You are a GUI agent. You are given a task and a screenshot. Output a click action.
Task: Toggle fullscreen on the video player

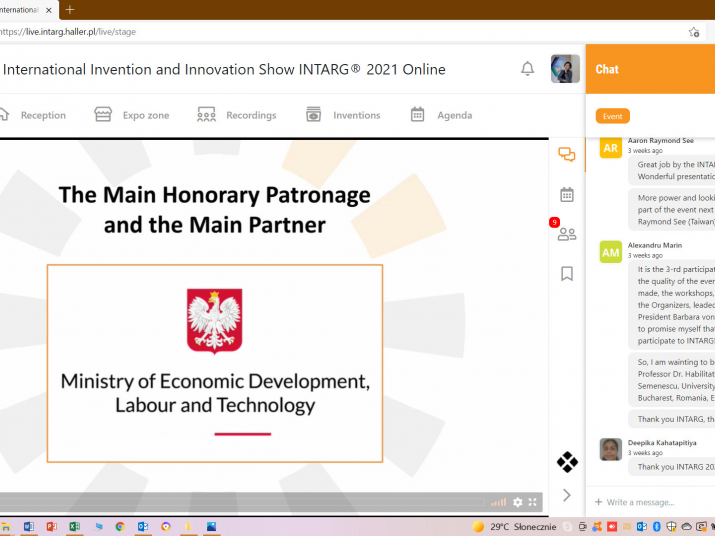[533, 502]
